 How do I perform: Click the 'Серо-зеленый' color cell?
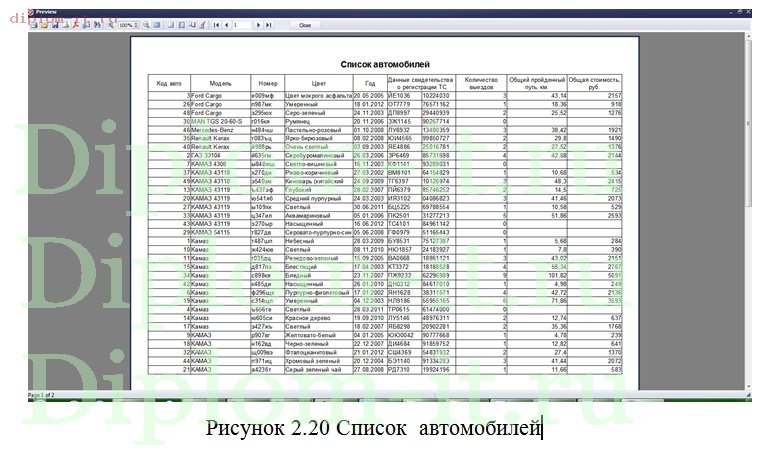click(319, 113)
